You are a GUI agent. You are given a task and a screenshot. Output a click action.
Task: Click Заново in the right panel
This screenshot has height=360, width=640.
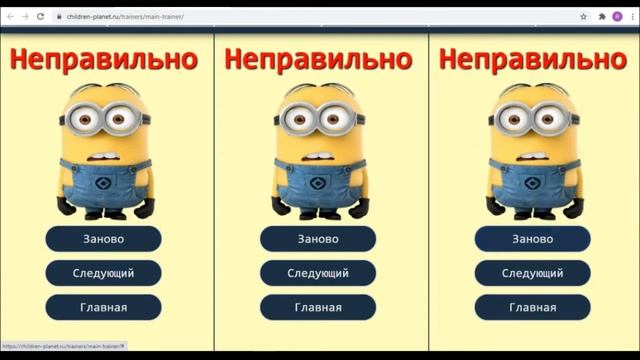[x=533, y=239]
